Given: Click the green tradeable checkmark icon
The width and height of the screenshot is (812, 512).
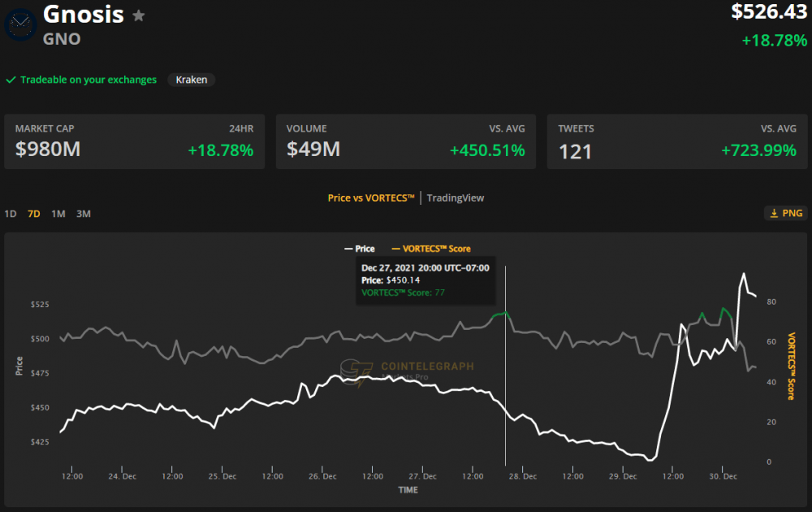Looking at the screenshot, I should tap(11, 80).
